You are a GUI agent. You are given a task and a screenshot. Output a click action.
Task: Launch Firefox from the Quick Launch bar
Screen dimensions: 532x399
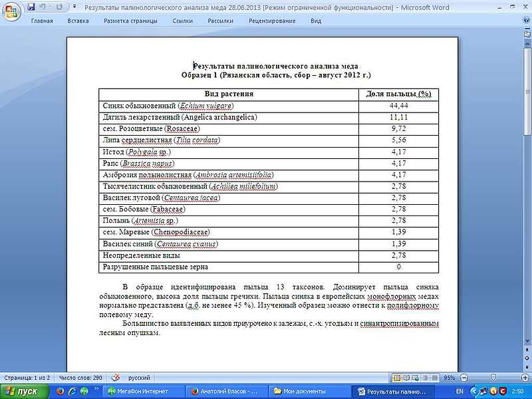click(60, 392)
